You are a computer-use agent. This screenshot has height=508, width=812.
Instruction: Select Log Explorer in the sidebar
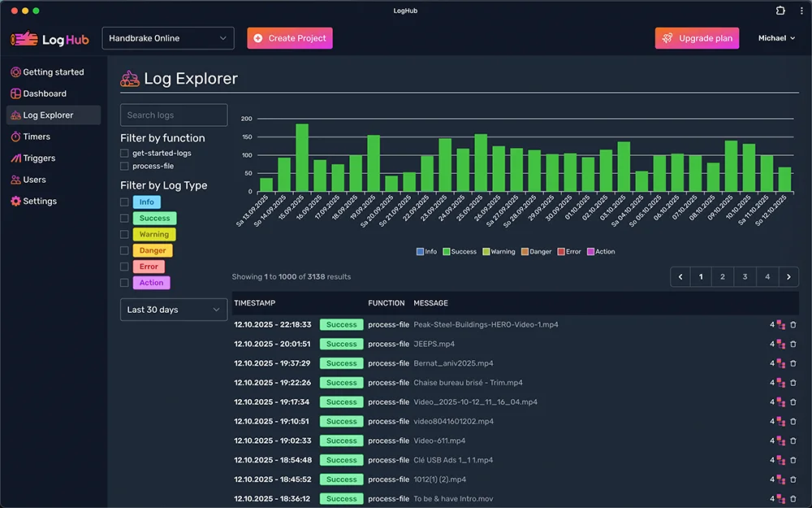pos(48,115)
